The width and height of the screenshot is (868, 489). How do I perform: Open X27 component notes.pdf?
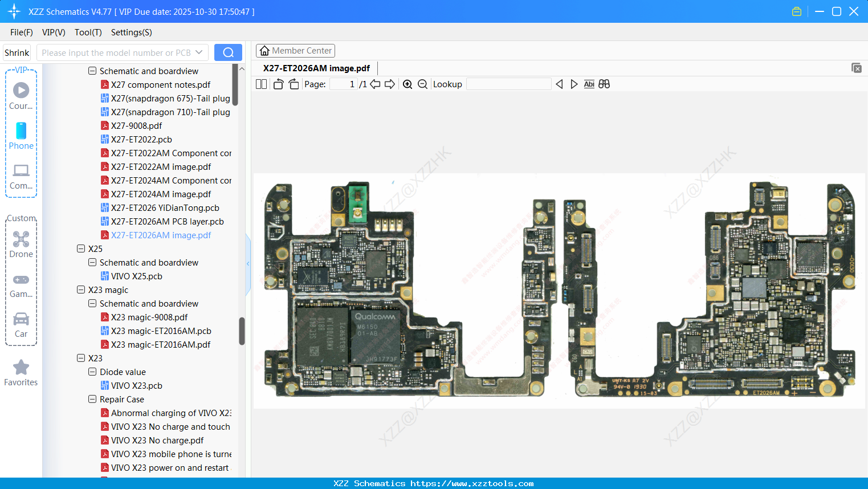click(161, 85)
